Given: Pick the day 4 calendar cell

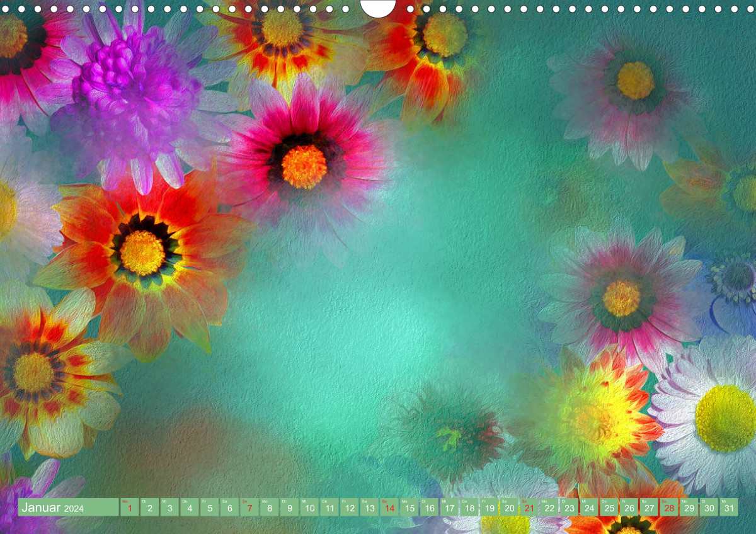Looking at the screenshot, I should click(x=190, y=507).
